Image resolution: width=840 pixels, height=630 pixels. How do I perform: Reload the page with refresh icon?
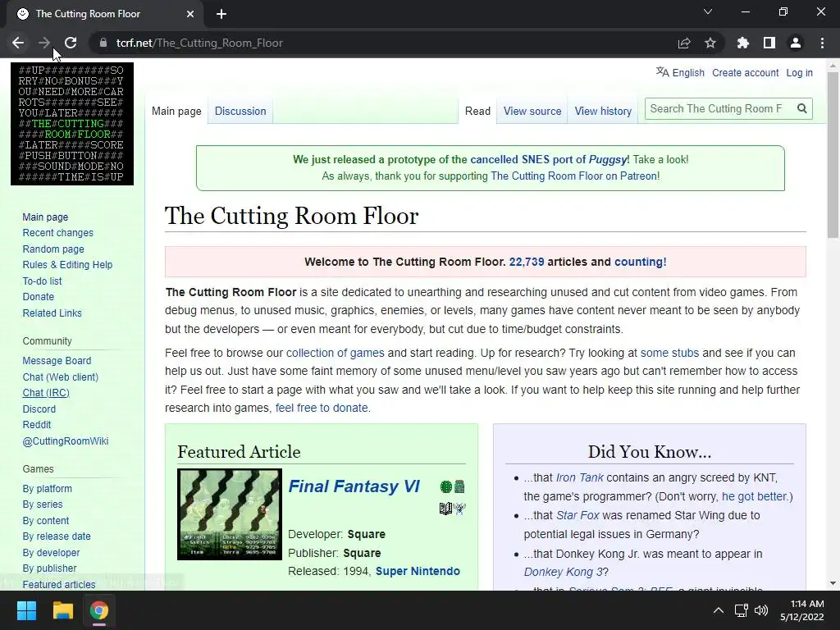[x=71, y=43]
